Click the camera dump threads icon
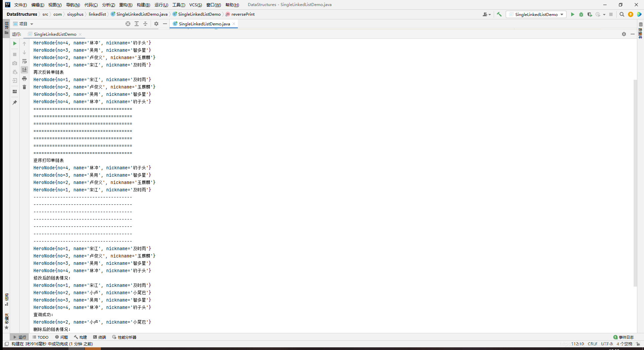This screenshot has height=350, width=644. [15, 63]
